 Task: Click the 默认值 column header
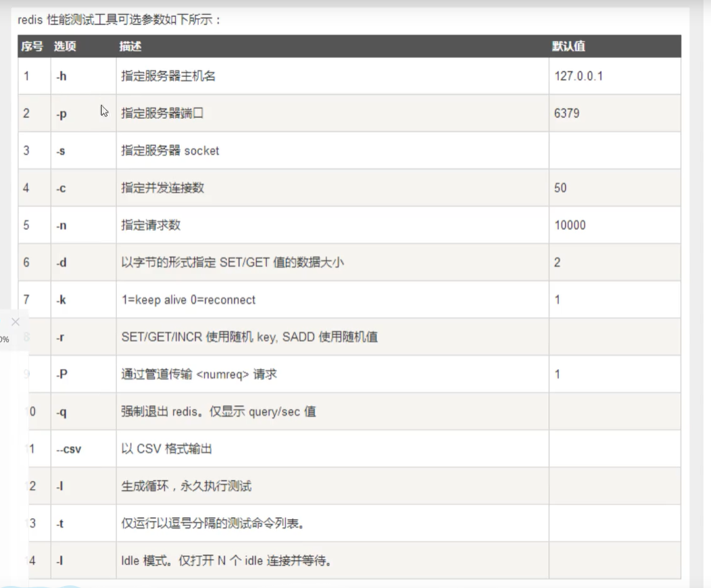click(x=568, y=46)
